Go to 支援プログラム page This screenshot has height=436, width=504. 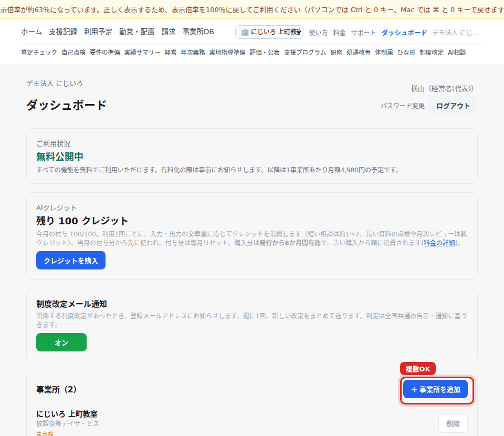click(305, 53)
